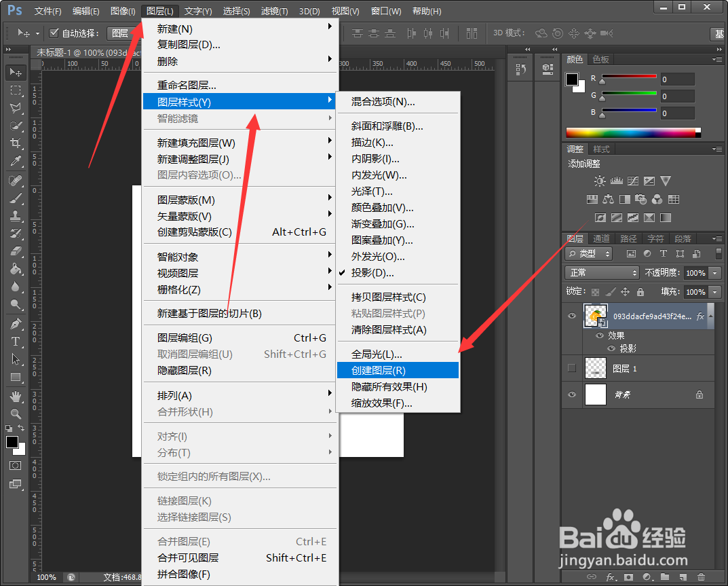
Task: Open Blending Options menu entry
Action: tap(398, 101)
